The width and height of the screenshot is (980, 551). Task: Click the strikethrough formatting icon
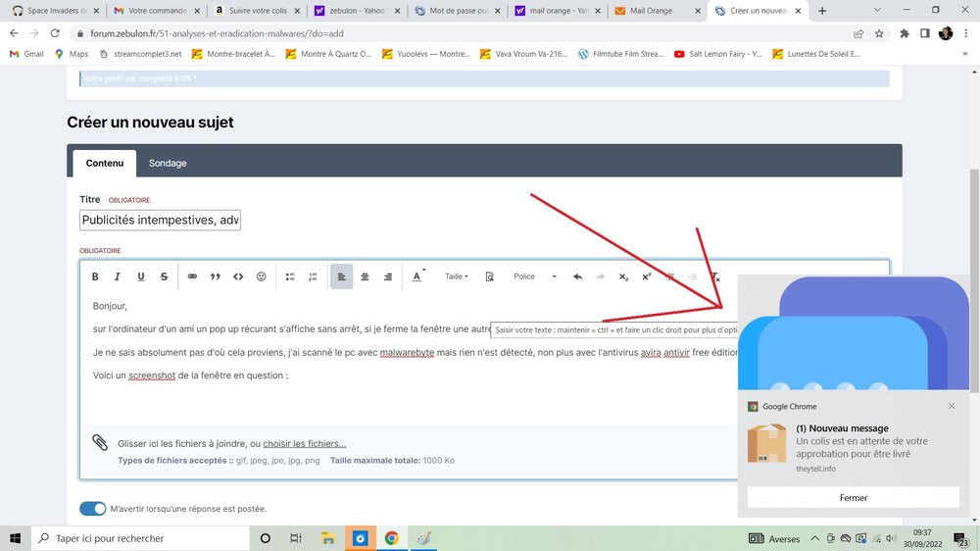point(164,276)
